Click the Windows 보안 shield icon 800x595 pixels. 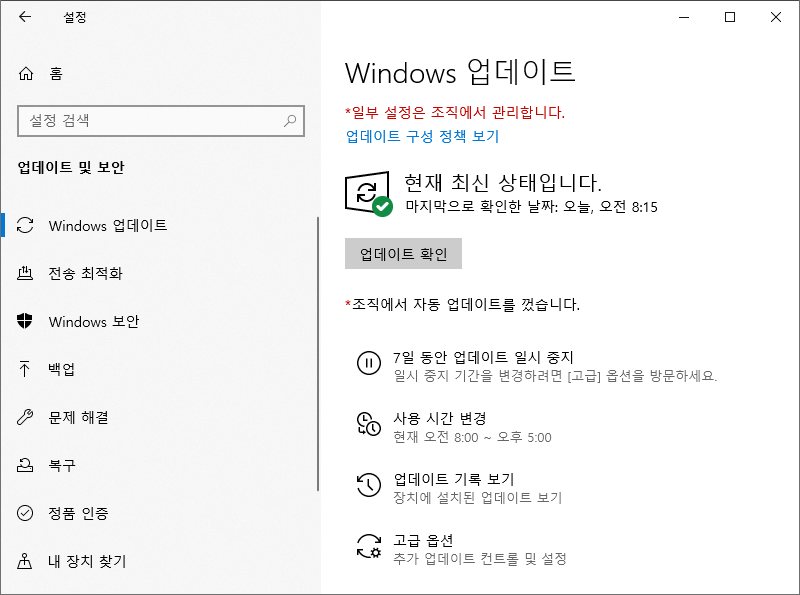(x=24, y=321)
